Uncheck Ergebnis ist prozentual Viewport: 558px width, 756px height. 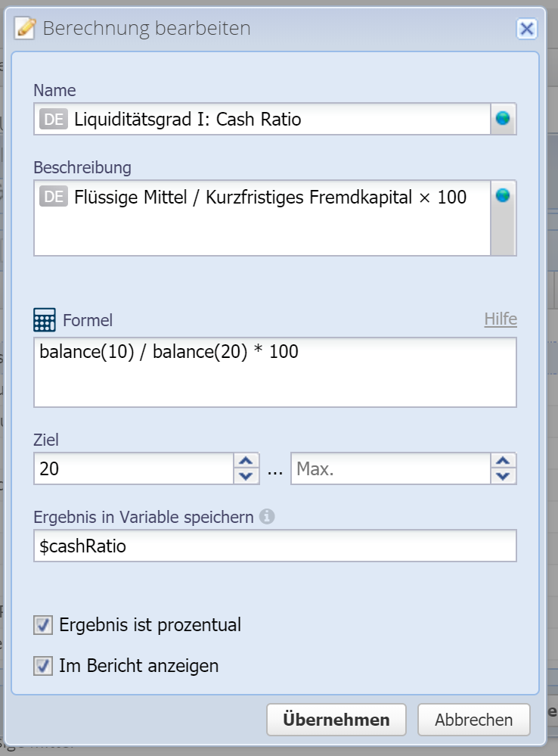tap(43, 625)
